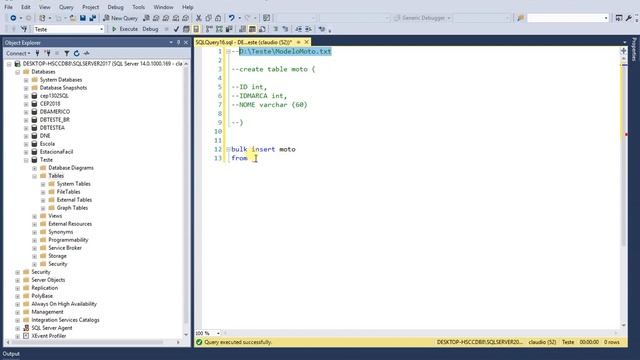Open the Properties side tab

(x=634, y=49)
